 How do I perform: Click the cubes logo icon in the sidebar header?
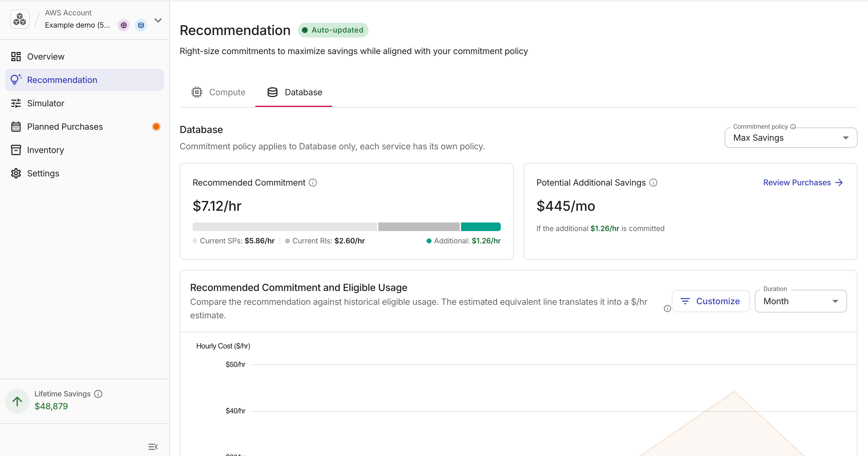click(20, 19)
